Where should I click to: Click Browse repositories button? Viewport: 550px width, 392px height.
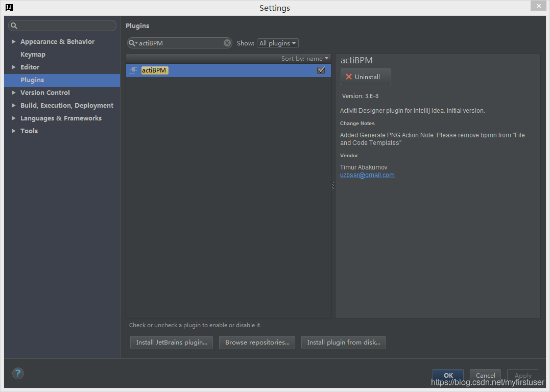[257, 342]
